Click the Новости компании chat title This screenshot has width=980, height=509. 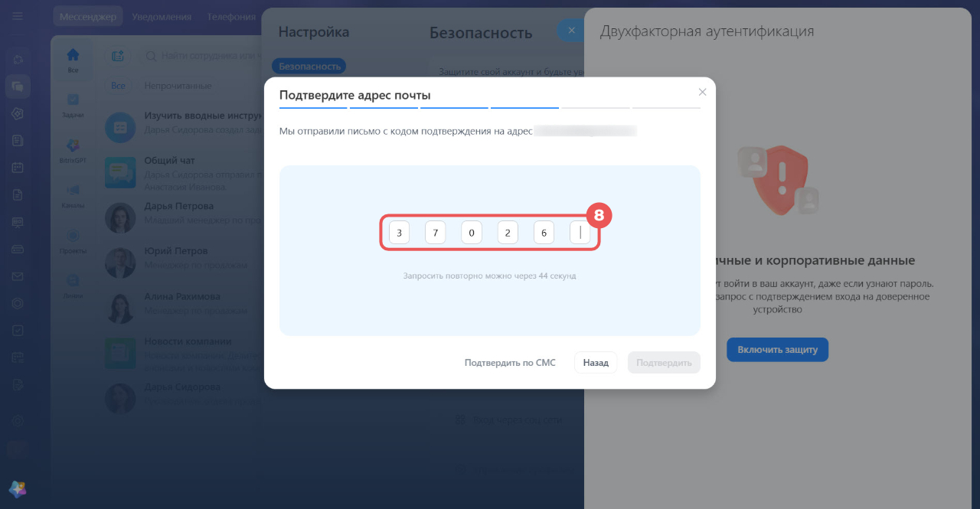pyautogui.click(x=188, y=341)
